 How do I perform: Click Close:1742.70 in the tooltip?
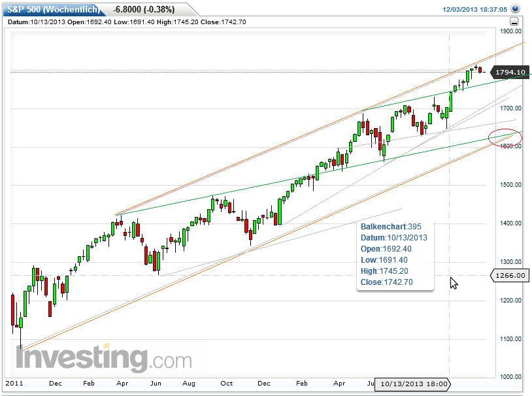[x=386, y=282]
